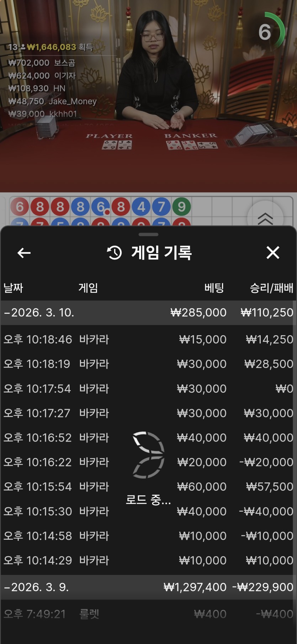Click the ₩1,297,400 bet total for 3. 9.
This screenshot has height=644, width=297.
click(195, 587)
